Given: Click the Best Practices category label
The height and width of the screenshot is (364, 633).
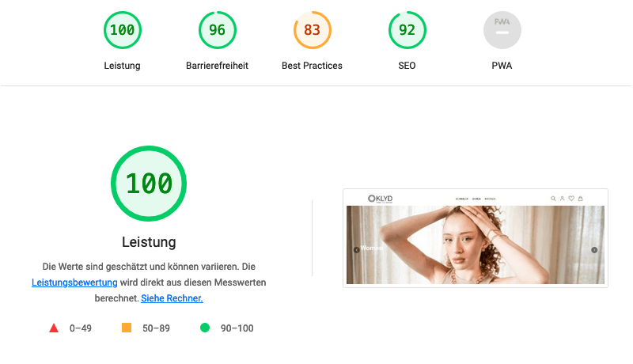Looking at the screenshot, I should (x=312, y=66).
